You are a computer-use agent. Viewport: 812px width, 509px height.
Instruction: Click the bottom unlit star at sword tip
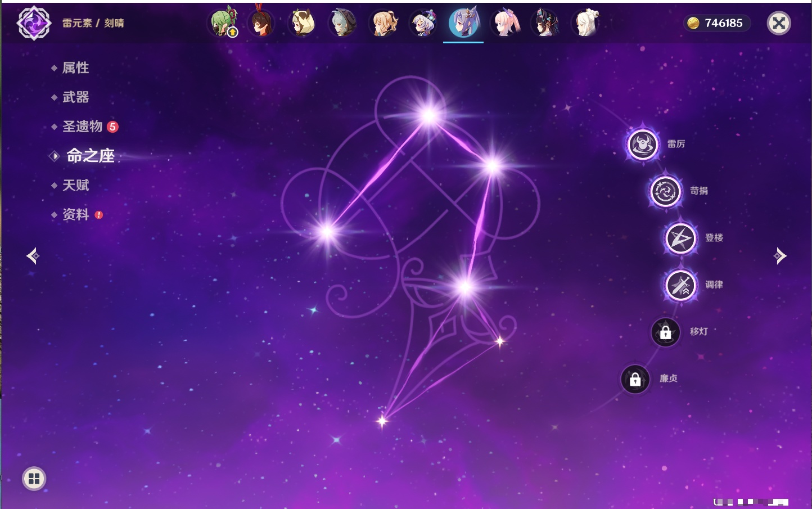pos(382,421)
